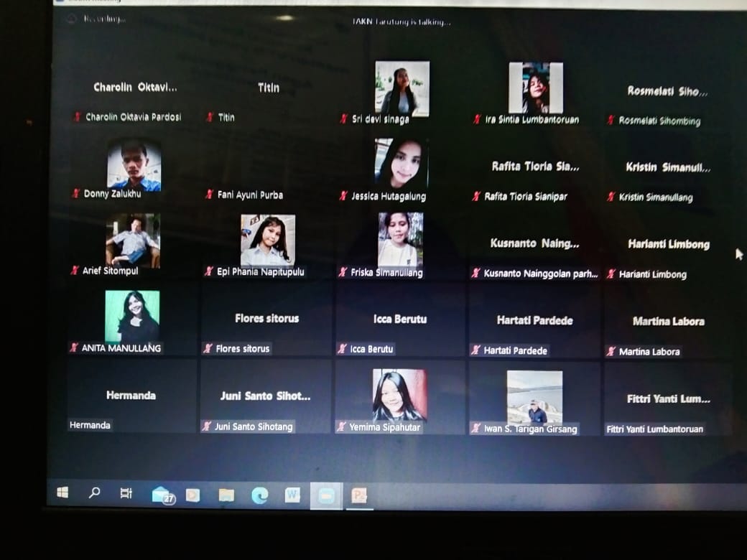Click the large 'Fittri Yanti Lum...' tile name
Screen dimensions: 747x560
click(x=669, y=399)
